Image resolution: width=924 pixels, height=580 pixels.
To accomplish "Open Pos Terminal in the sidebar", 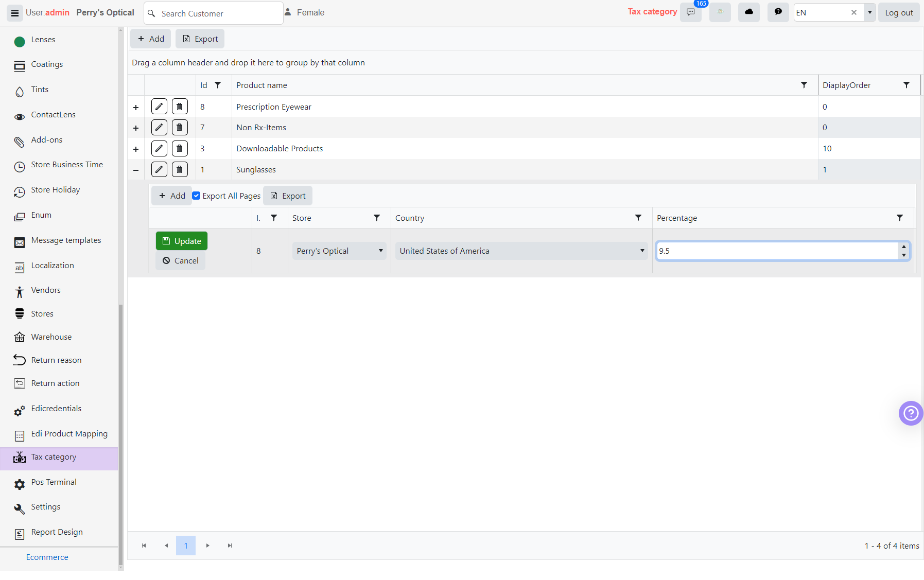I will (x=54, y=482).
